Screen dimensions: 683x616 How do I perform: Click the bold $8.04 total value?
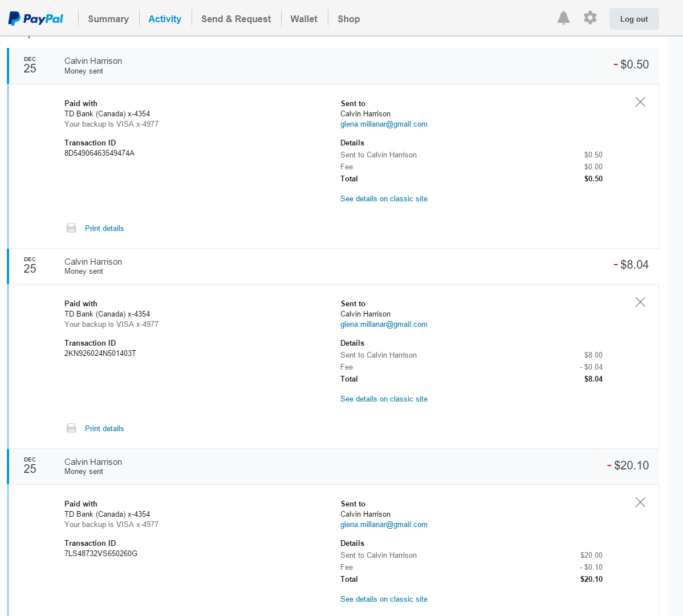pos(593,379)
